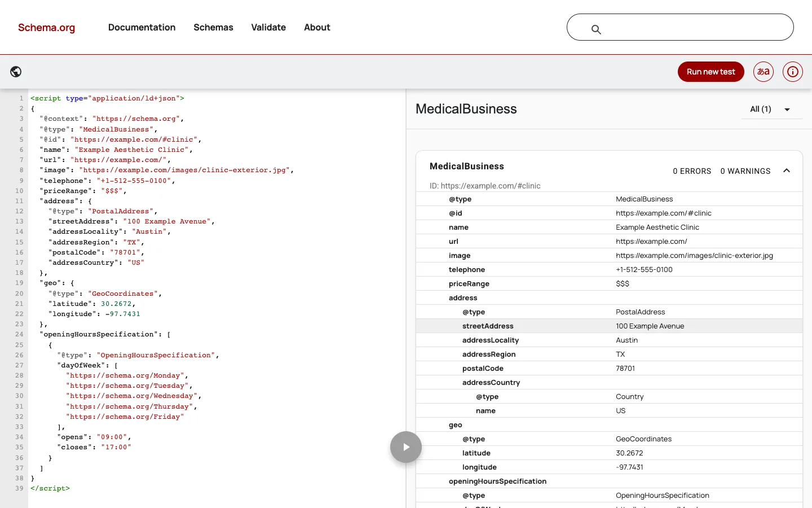This screenshot has width=812, height=508.
Task: Click code line with "addressCountry": "US"
Action: click(96, 262)
